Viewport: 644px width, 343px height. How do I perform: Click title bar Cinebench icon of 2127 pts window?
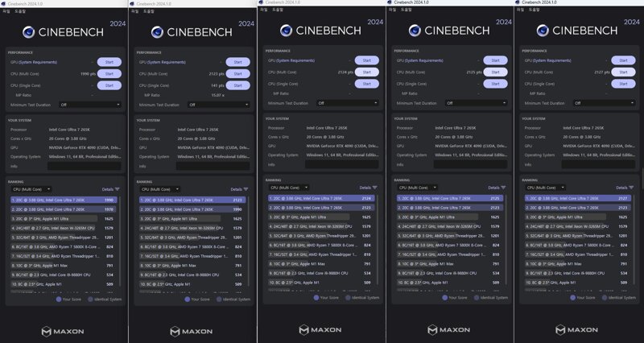click(x=518, y=2)
